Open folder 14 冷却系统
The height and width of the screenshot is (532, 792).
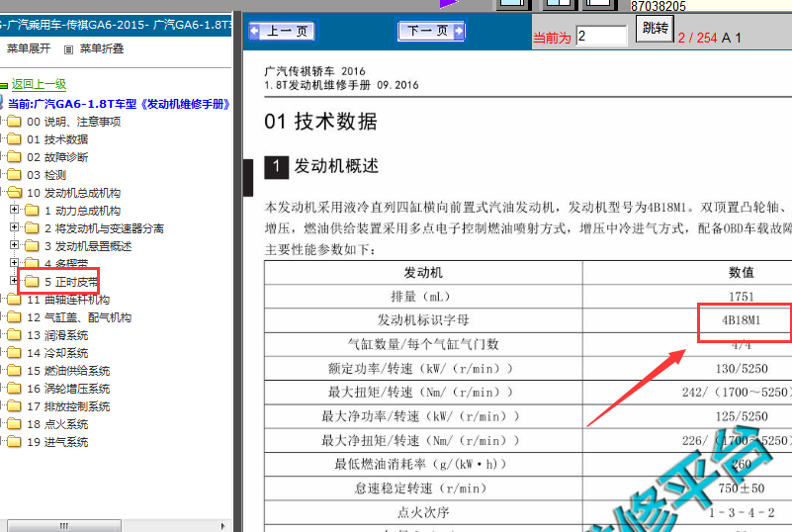[57, 353]
